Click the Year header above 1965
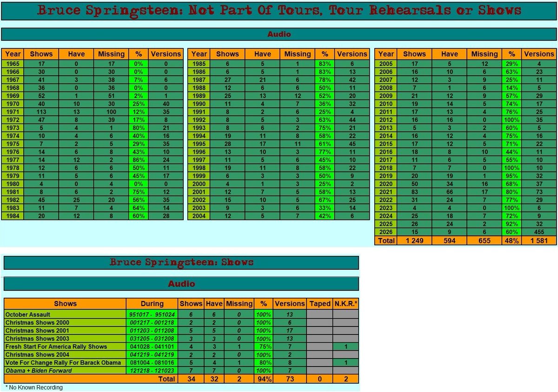 [12, 54]
